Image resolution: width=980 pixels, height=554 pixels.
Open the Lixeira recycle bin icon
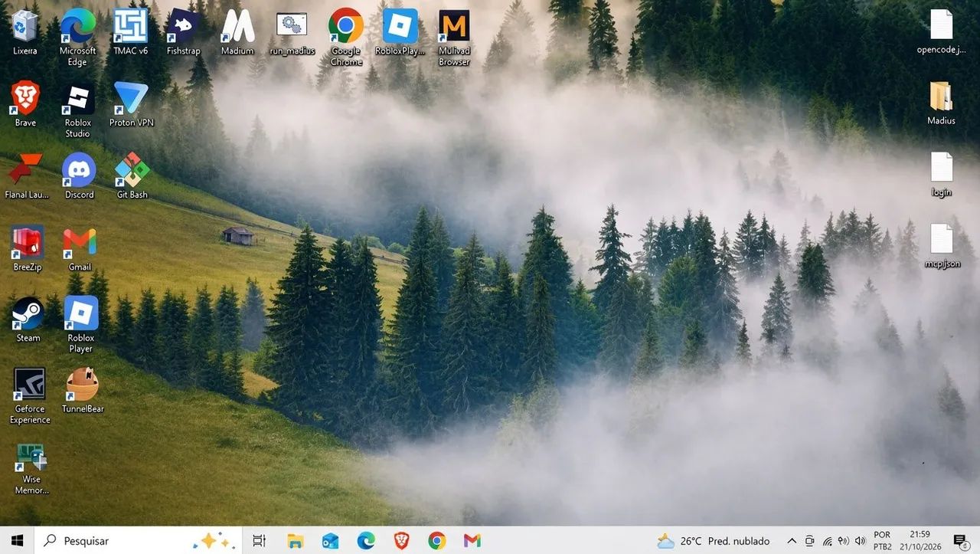[25, 32]
